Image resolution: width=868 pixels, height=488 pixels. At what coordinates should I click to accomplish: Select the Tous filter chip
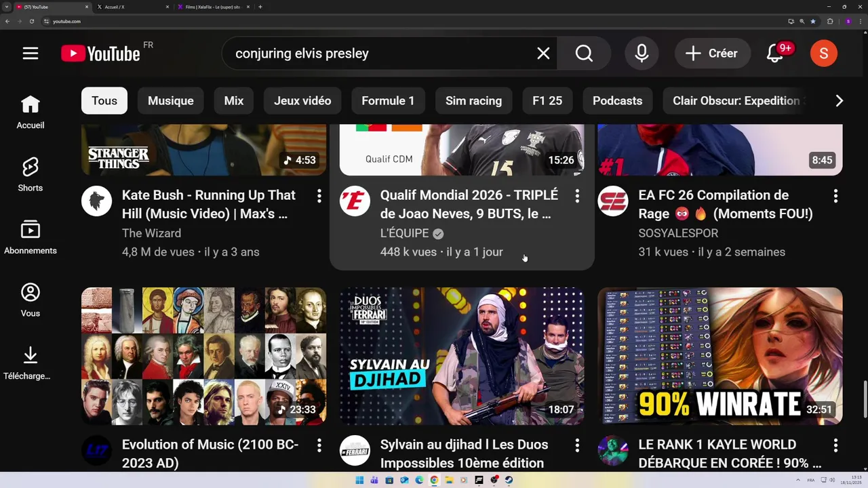pyautogui.click(x=104, y=101)
